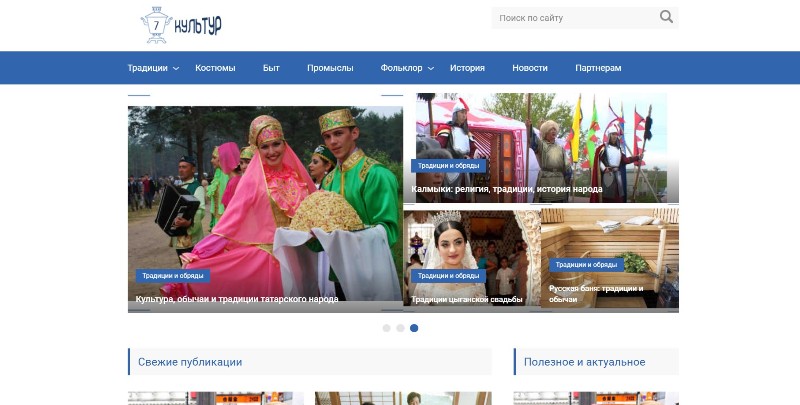The image size is (800, 405).
Task: Open the Фольклор menu item
Action: click(402, 68)
